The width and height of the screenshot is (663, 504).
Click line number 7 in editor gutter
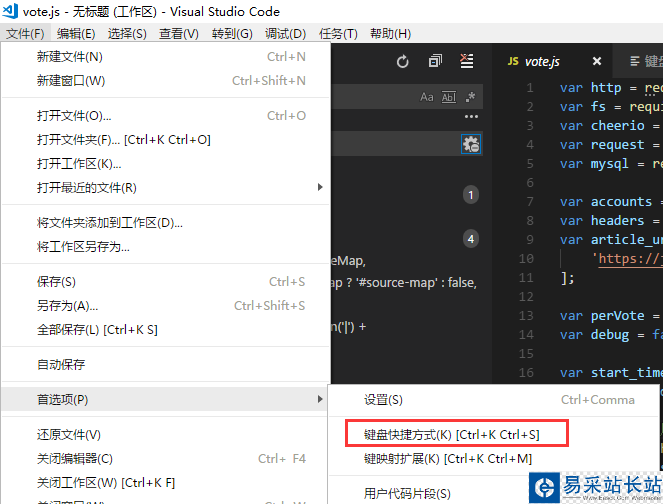pos(530,202)
